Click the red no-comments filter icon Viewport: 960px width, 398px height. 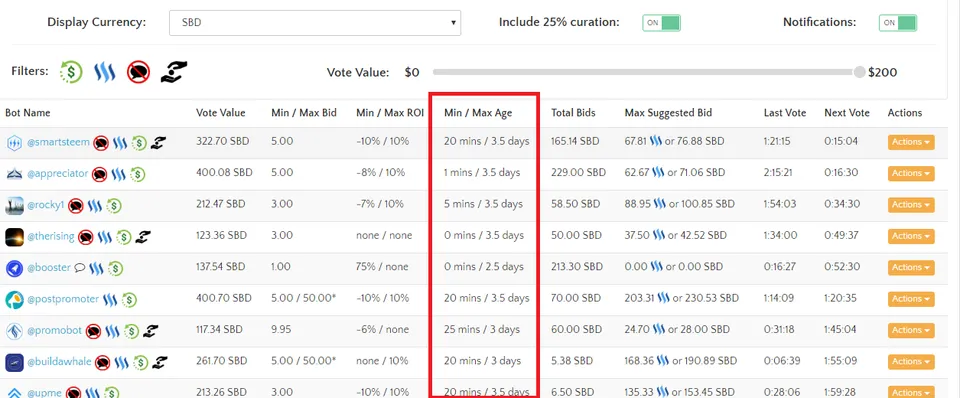[138, 72]
